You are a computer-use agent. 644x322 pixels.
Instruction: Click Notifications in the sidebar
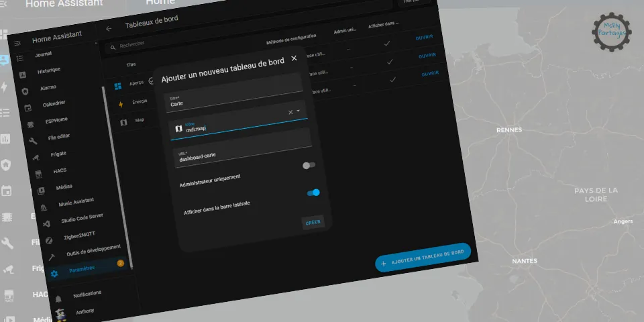click(87, 294)
